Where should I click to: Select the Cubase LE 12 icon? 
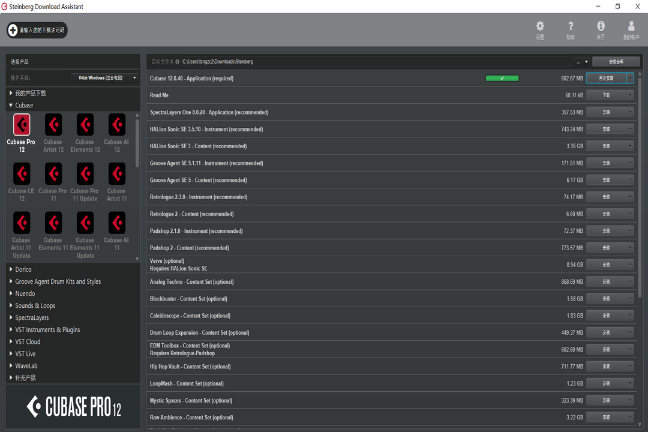tap(21, 174)
